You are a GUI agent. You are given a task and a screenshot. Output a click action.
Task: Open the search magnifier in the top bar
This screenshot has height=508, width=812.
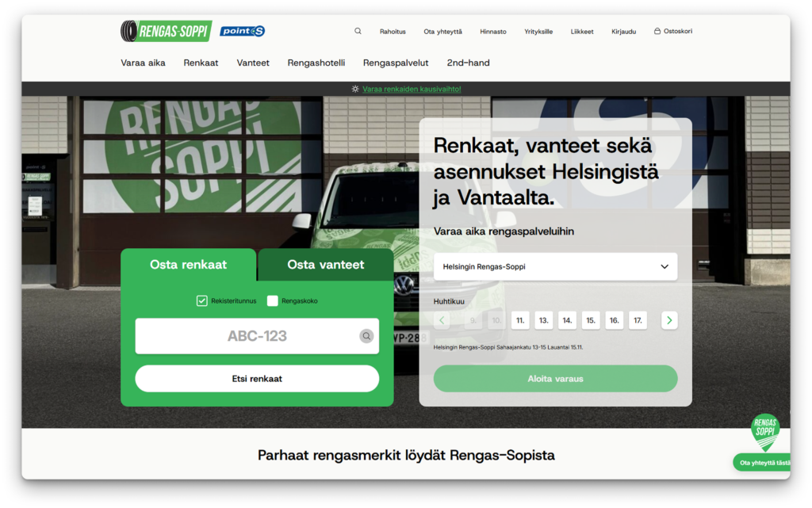coord(358,31)
